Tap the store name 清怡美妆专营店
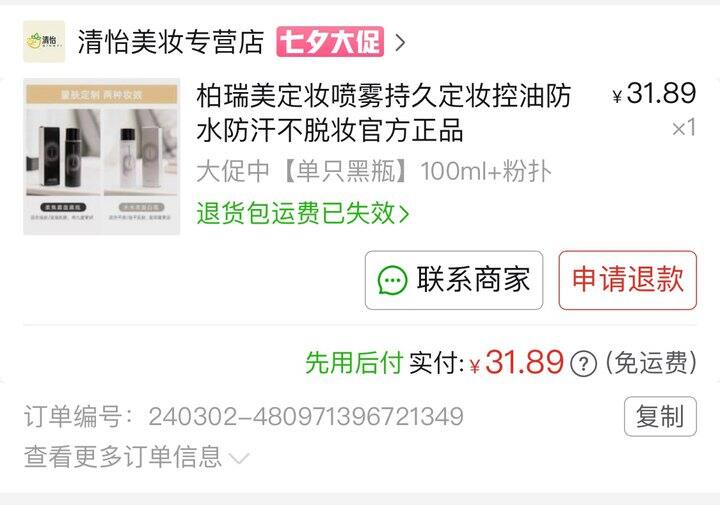 click(x=171, y=42)
